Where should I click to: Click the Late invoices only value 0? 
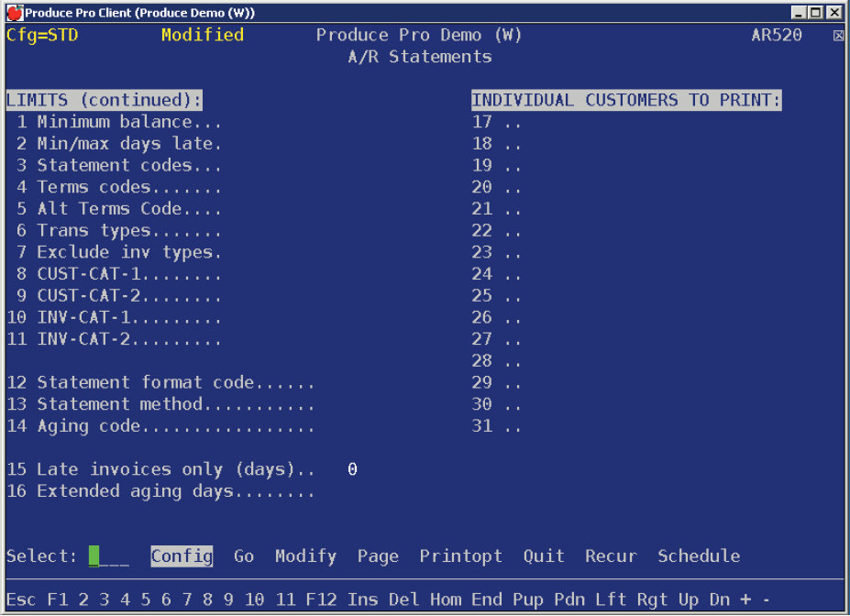pyautogui.click(x=352, y=469)
